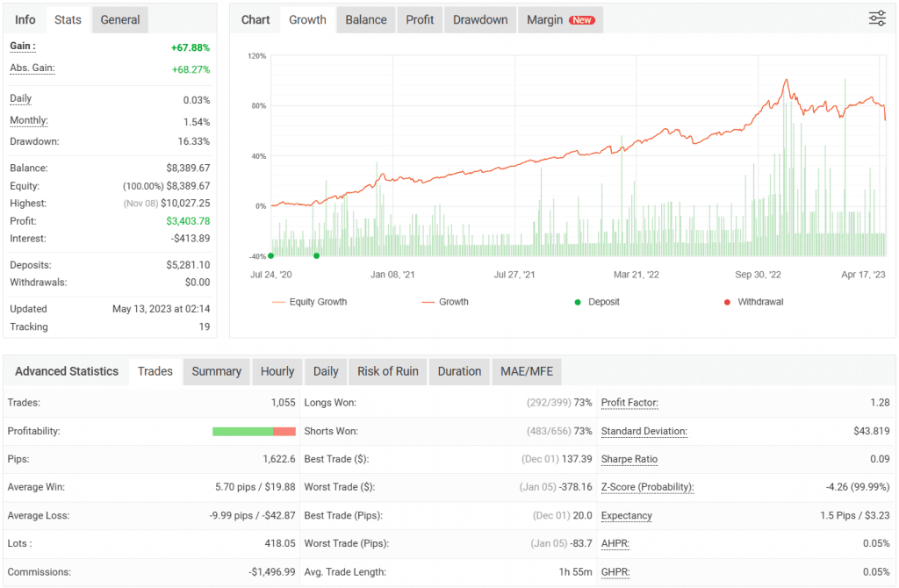Click the green-red Profitability bar

[254, 431]
